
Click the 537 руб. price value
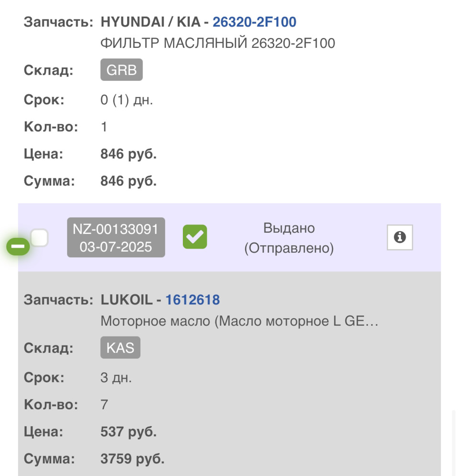pyautogui.click(x=129, y=432)
